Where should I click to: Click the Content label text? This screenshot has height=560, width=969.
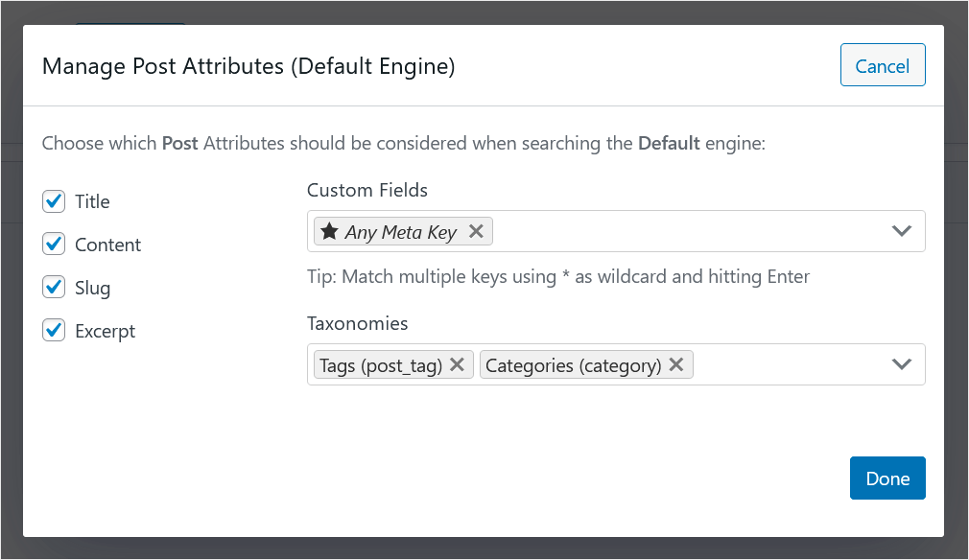click(107, 245)
